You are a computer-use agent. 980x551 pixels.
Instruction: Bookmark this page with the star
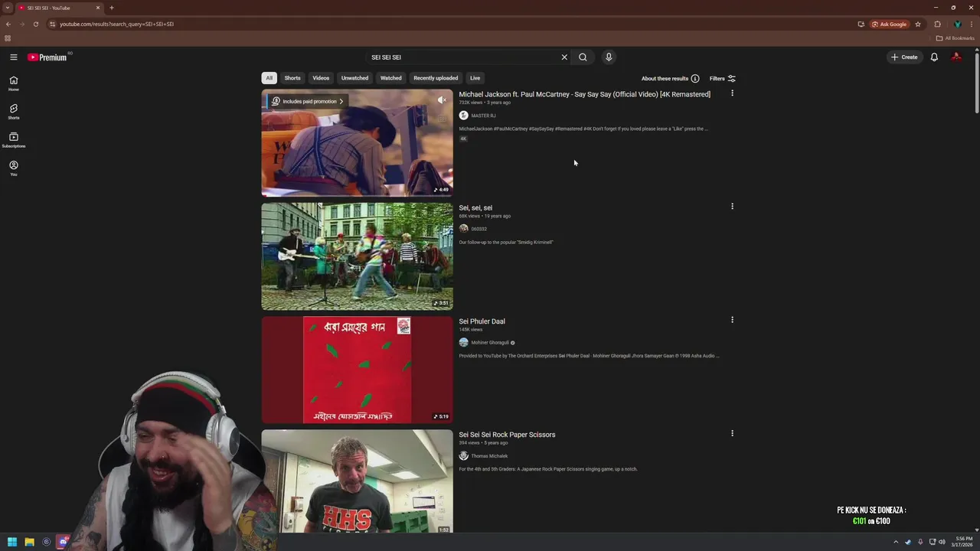[918, 24]
